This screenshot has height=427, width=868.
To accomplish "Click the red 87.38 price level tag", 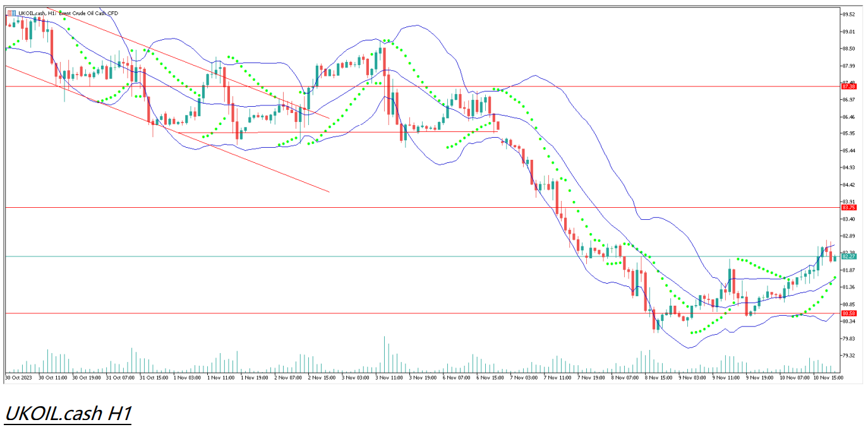I will [848, 87].
